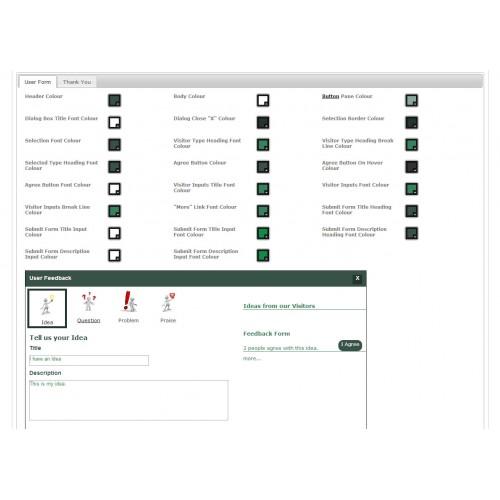Screen dimensions: 500x500
Task: Switch to the Thank You tab
Action: [x=77, y=82]
